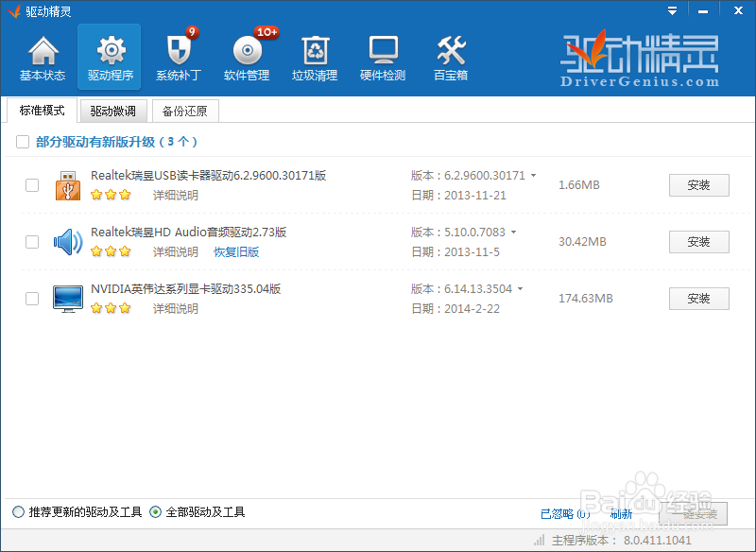Screen dimensions: 756x552
Task: Open the title bar menu arrow icon
Action: tap(672, 10)
